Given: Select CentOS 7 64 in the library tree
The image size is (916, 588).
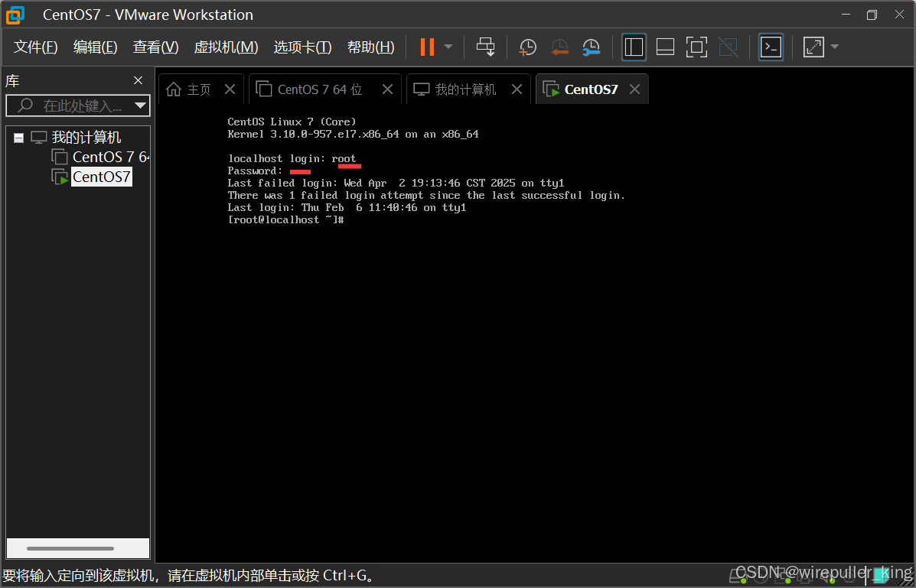Looking at the screenshot, I should tap(111, 157).
